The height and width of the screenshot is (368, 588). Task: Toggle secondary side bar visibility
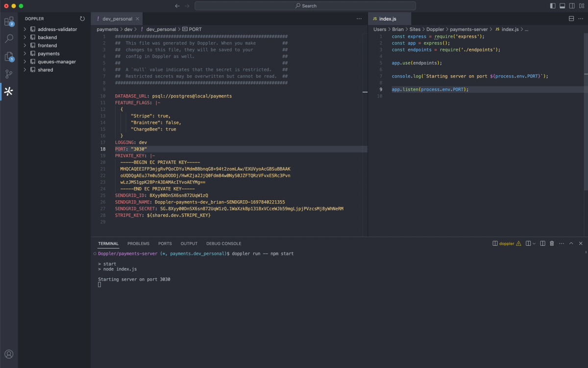[x=572, y=6]
